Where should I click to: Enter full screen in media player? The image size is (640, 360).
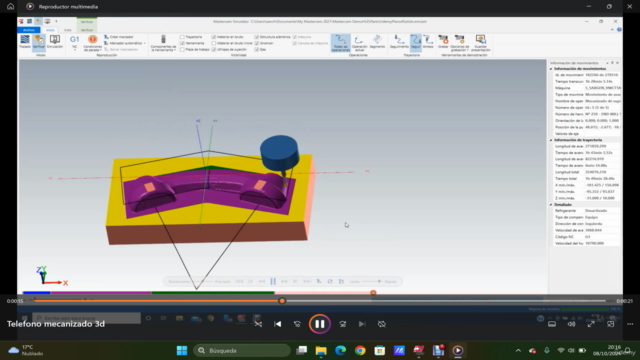[591, 324]
